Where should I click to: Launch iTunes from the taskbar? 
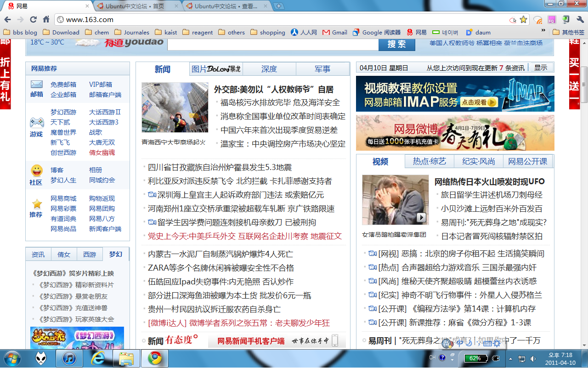point(69,358)
